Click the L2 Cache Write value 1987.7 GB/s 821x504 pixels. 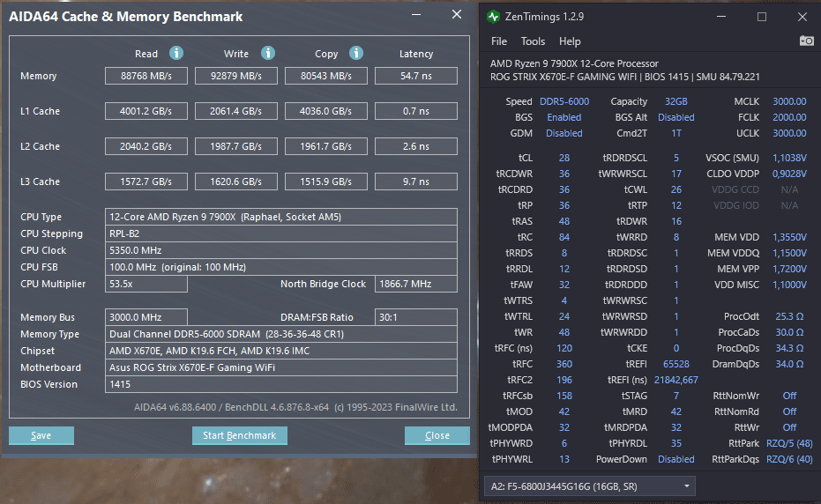236,146
